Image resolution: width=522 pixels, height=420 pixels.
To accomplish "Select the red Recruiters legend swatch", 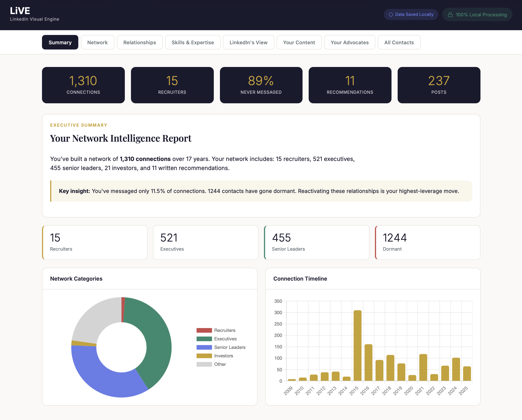I will pyautogui.click(x=204, y=330).
